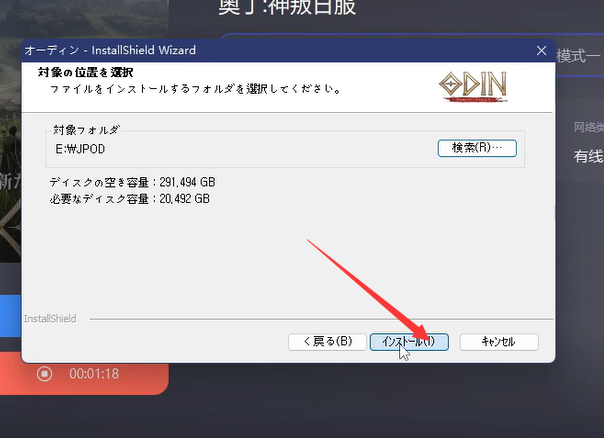The height and width of the screenshot is (438, 604).
Task: Open folder browser via 検索(R) button
Action: click(477, 148)
